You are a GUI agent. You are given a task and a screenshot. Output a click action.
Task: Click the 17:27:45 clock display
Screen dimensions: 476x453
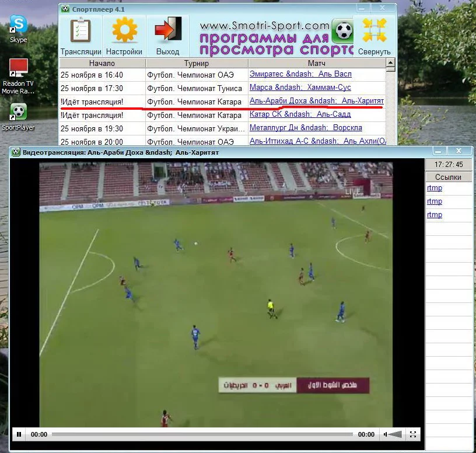pos(449,165)
